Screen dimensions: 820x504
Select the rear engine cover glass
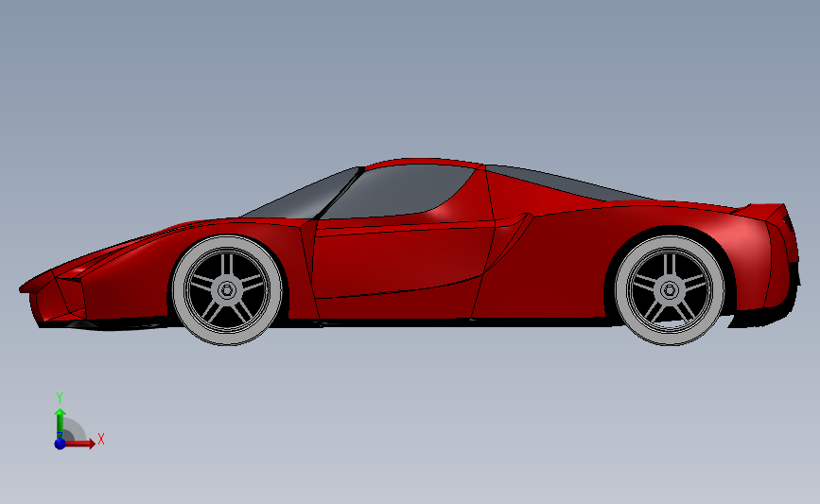(x=565, y=182)
